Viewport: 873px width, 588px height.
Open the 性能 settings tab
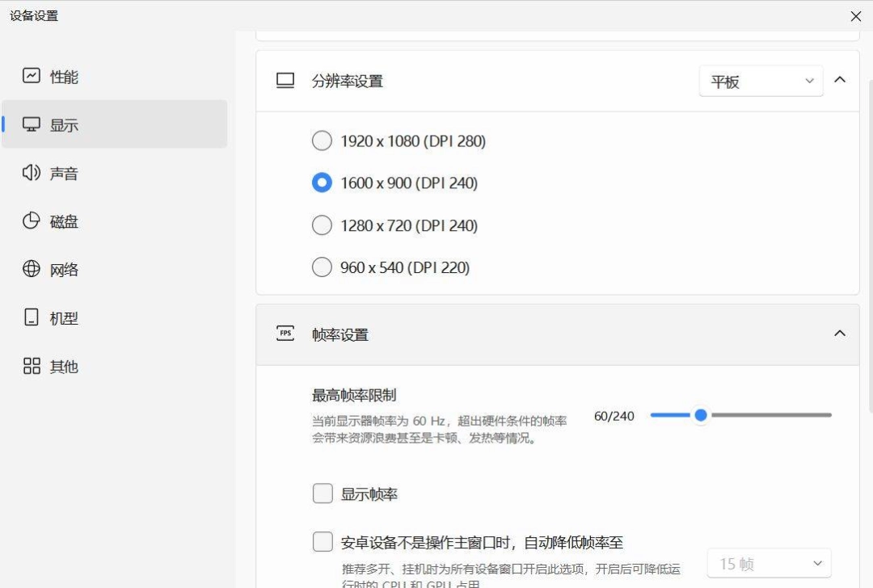[115, 76]
